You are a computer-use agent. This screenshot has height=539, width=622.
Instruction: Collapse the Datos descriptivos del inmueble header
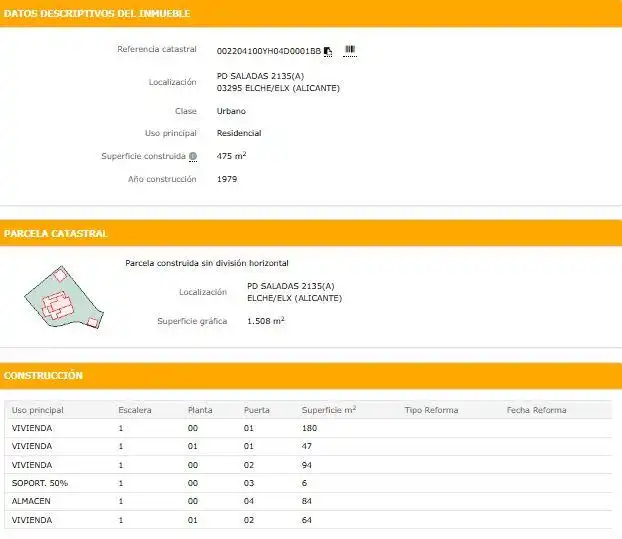pos(311,13)
